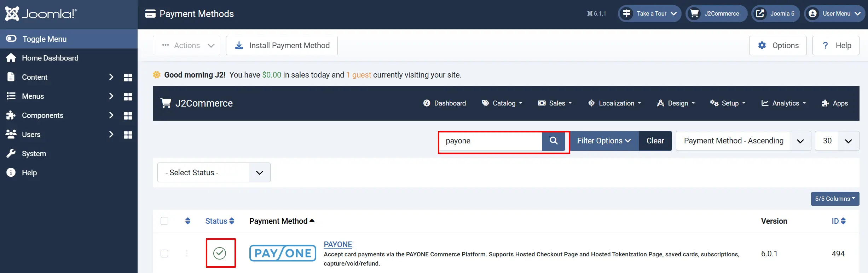Open Users dashboard grid icon
Viewport: 868px width, 273px height.
(128, 135)
